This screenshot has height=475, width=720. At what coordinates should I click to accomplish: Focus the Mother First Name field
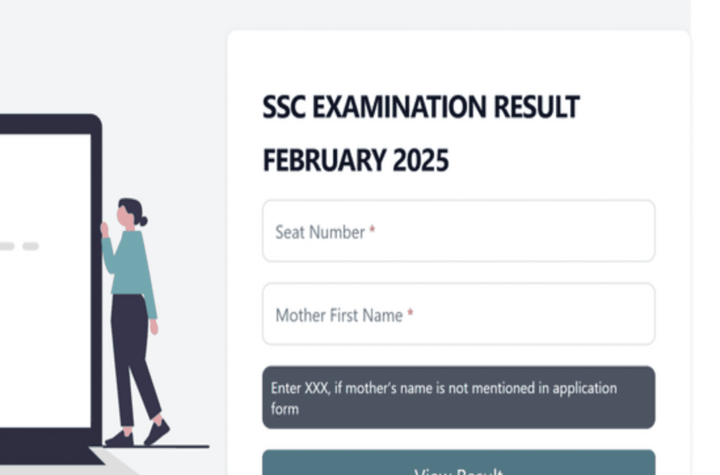458,314
